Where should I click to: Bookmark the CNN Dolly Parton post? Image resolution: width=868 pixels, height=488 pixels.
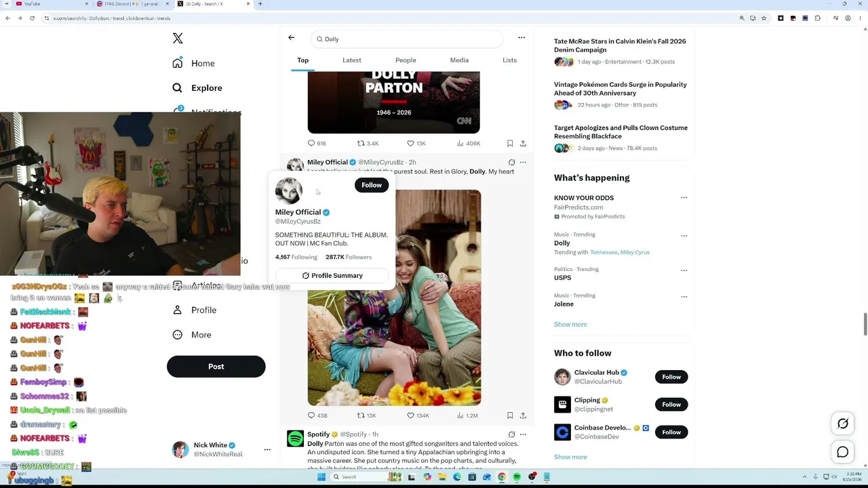click(x=510, y=144)
